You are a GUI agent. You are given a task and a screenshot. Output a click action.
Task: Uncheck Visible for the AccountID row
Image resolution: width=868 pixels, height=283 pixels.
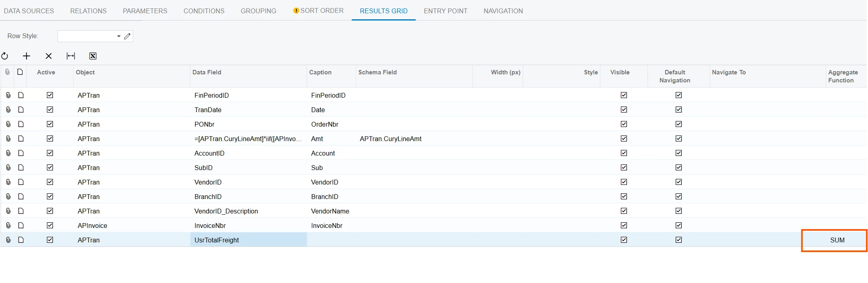(624, 153)
